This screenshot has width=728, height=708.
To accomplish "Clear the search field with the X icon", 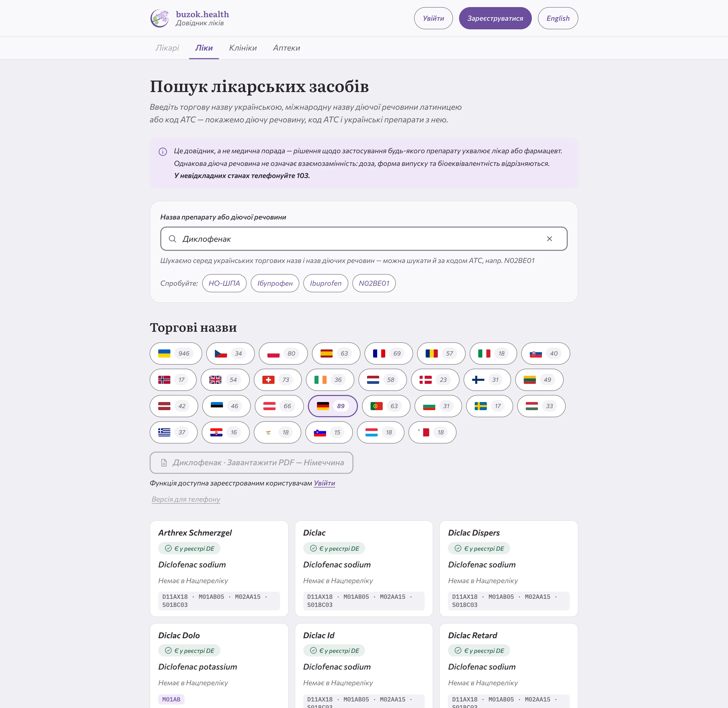I will [x=549, y=239].
